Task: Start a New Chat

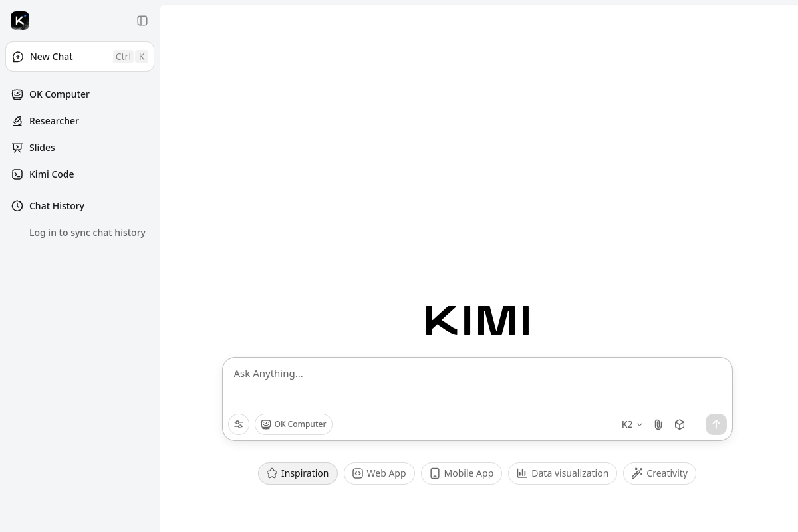Action: [51, 57]
